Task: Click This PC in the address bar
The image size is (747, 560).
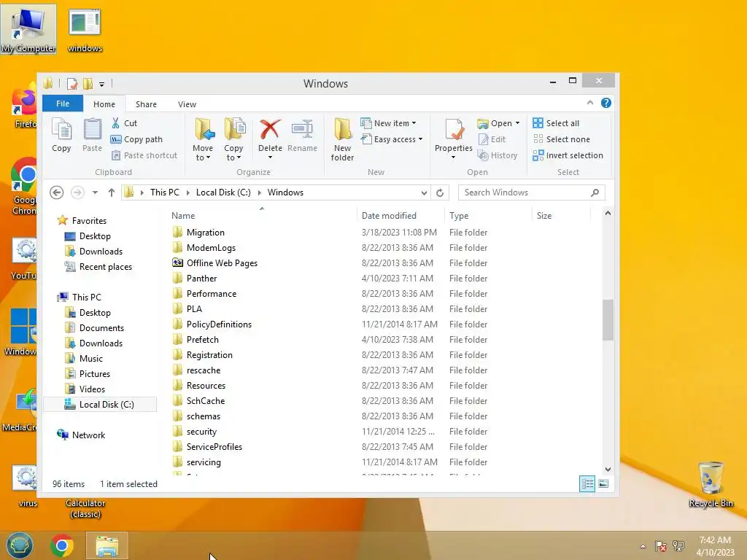Action: coord(164,192)
